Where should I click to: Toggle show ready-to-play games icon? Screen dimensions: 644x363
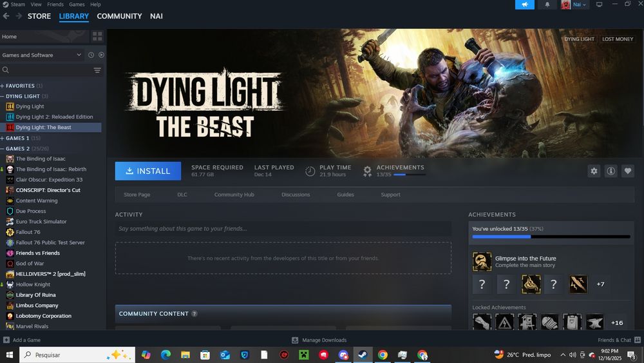102,55
